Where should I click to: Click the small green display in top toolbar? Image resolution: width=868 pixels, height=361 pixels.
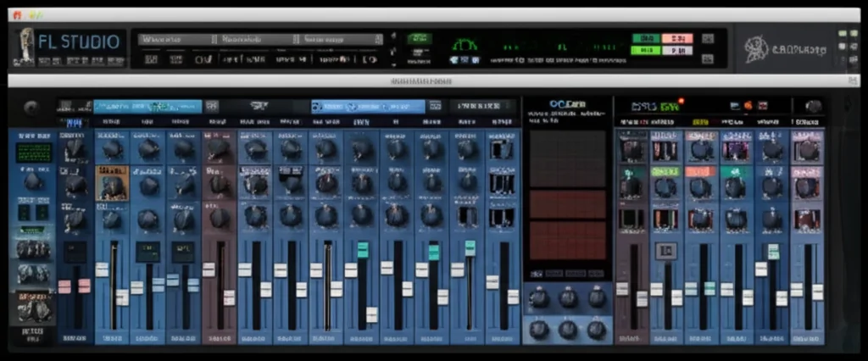420,39
